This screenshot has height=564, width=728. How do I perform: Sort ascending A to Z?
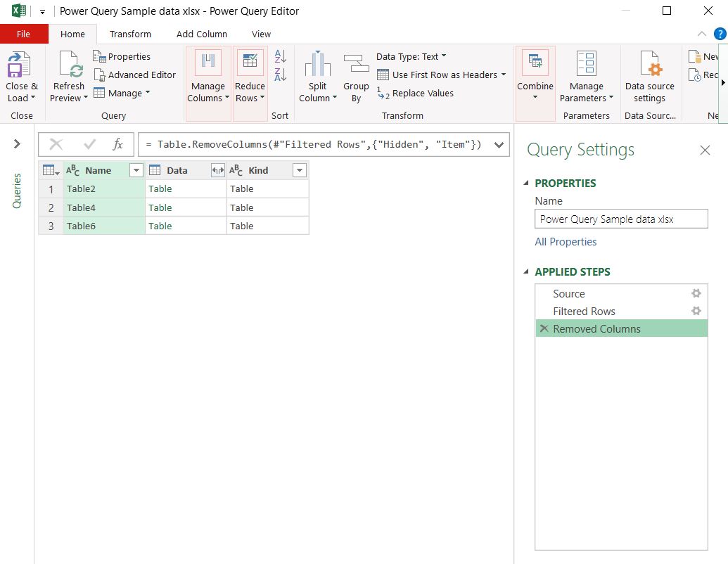(281, 56)
